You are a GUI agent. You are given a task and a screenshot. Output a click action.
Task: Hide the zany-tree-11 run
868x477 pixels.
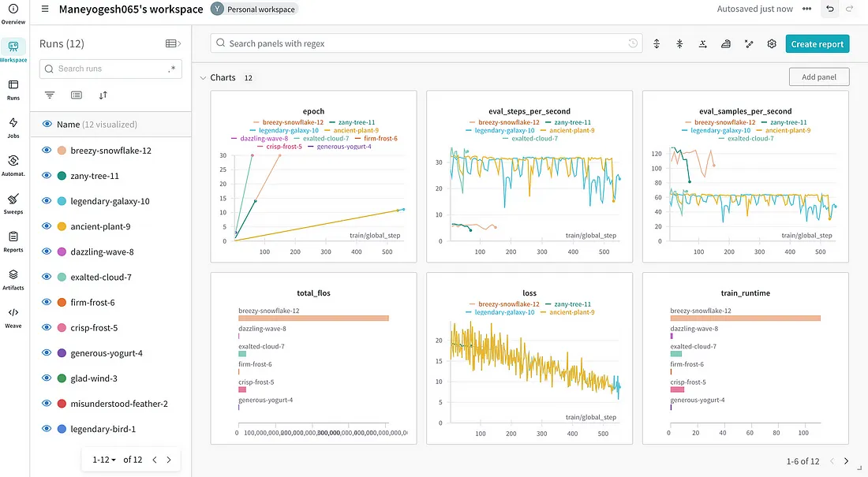tap(47, 175)
